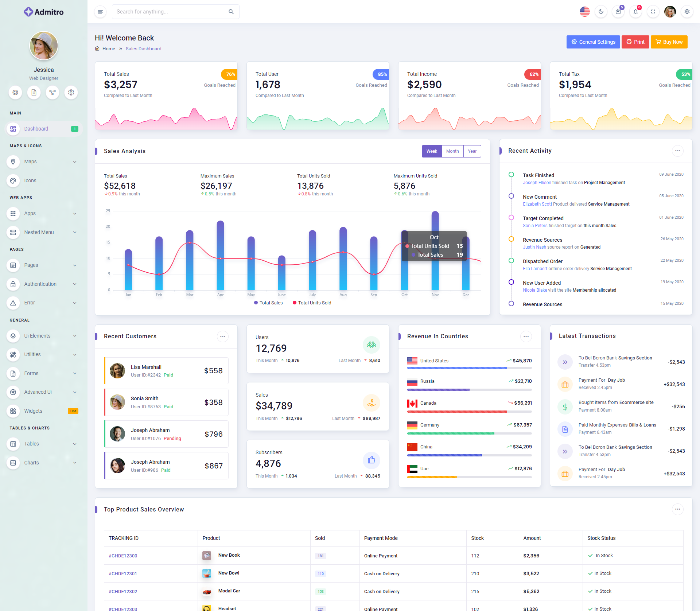
Task: Open the shopping bag cart icon
Action: [x=618, y=12]
